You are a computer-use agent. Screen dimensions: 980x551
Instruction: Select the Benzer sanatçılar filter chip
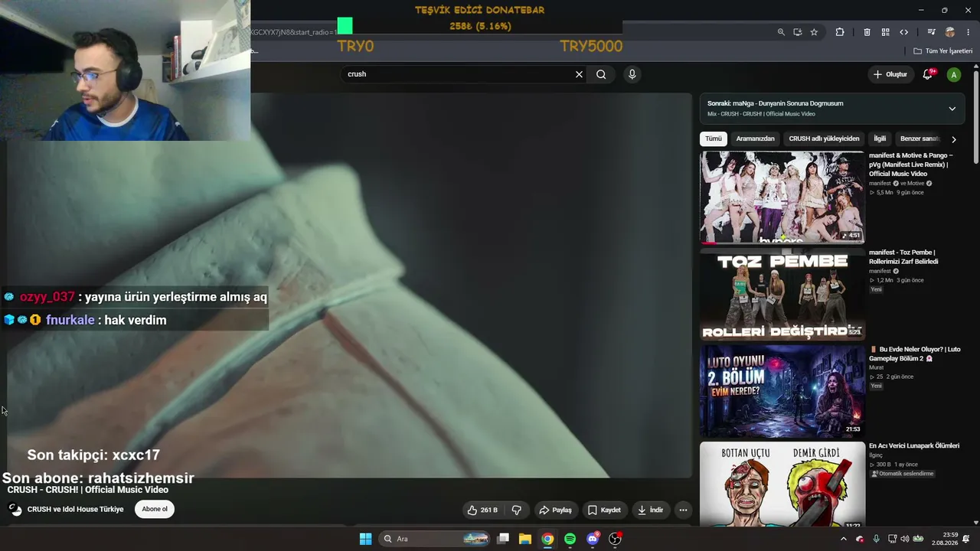pos(920,139)
